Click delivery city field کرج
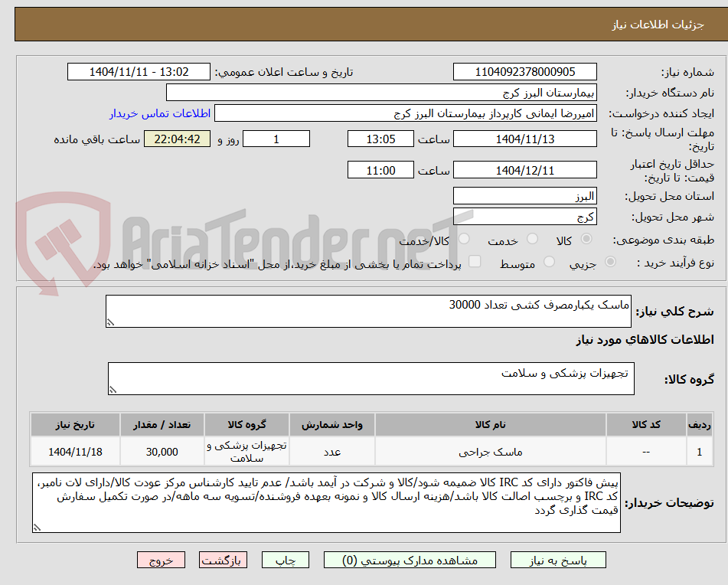The width and height of the screenshot is (728, 585). pos(524,217)
